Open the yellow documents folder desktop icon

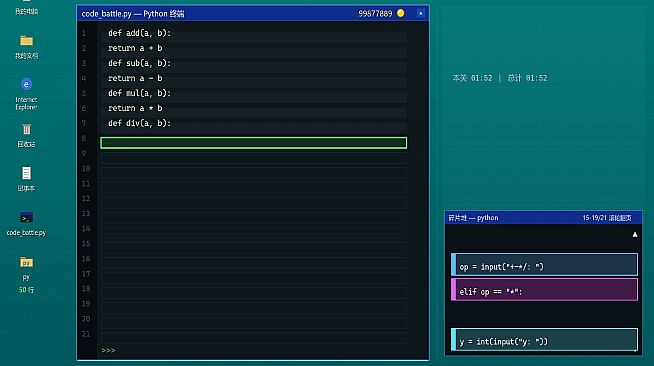click(26, 47)
